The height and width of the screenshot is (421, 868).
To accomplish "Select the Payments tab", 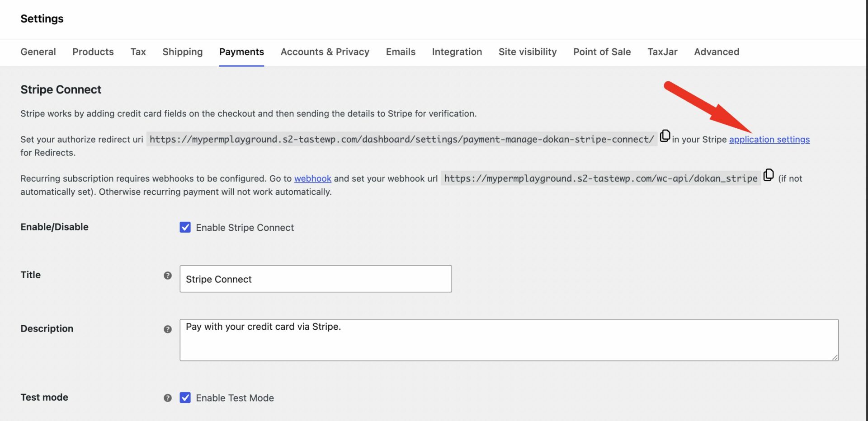I will coord(241,52).
